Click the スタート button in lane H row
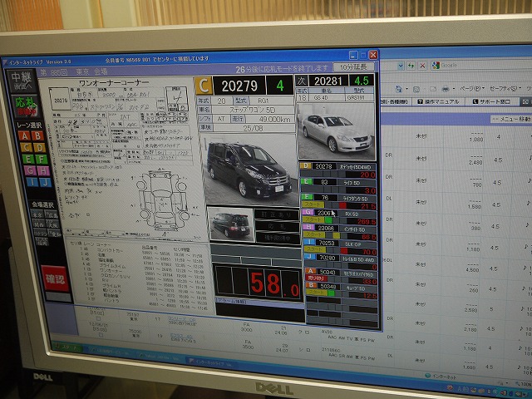This screenshot has height=399, width=532. [314, 234]
